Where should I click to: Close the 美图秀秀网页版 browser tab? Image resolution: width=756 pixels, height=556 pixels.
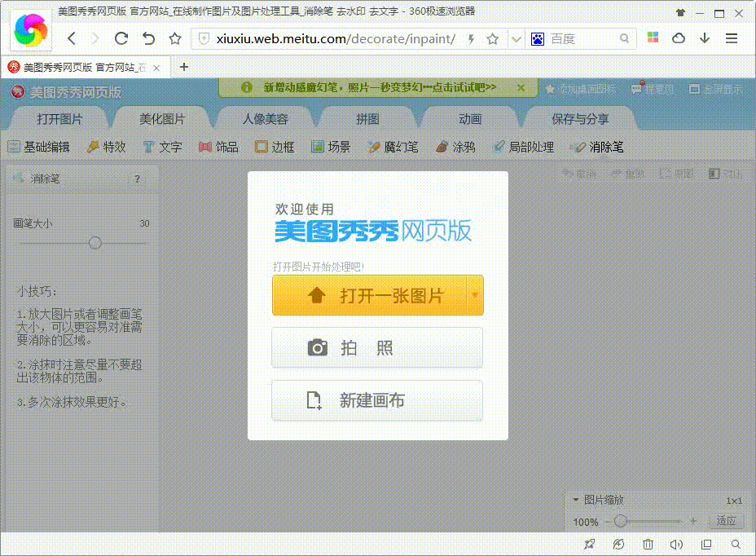pyautogui.click(x=156, y=68)
